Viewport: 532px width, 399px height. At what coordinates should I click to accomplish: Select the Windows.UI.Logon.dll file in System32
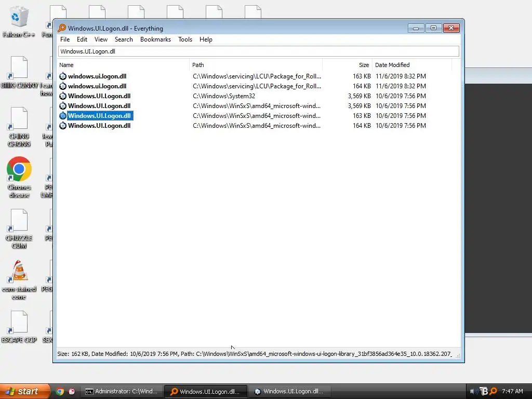[x=99, y=96]
